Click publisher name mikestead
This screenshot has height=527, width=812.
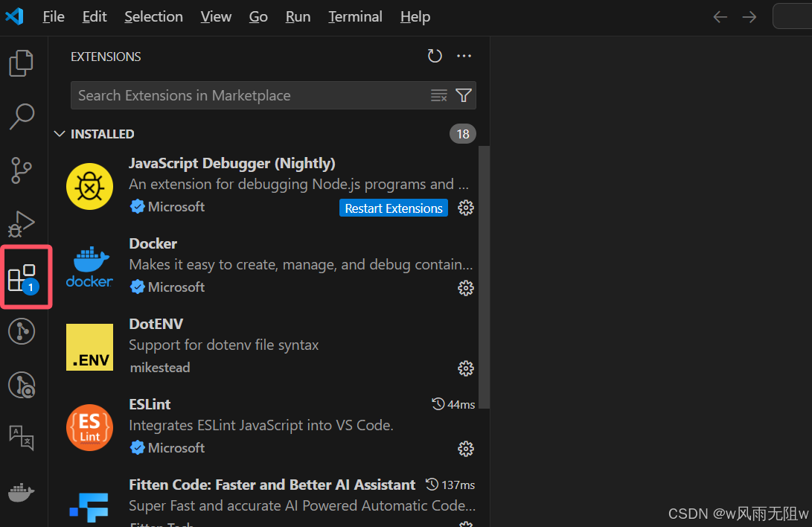[x=160, y=368]
